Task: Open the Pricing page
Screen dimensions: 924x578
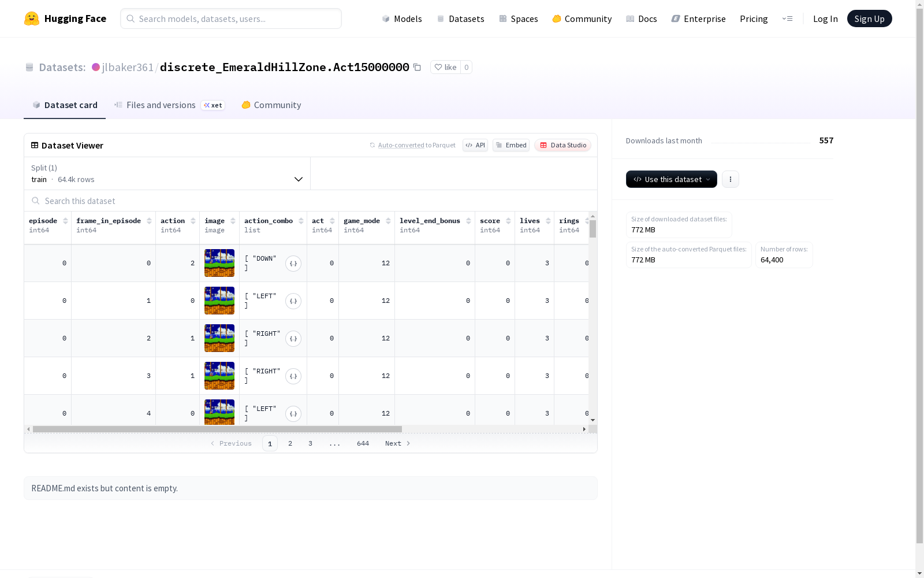Action: click(754, 18)
